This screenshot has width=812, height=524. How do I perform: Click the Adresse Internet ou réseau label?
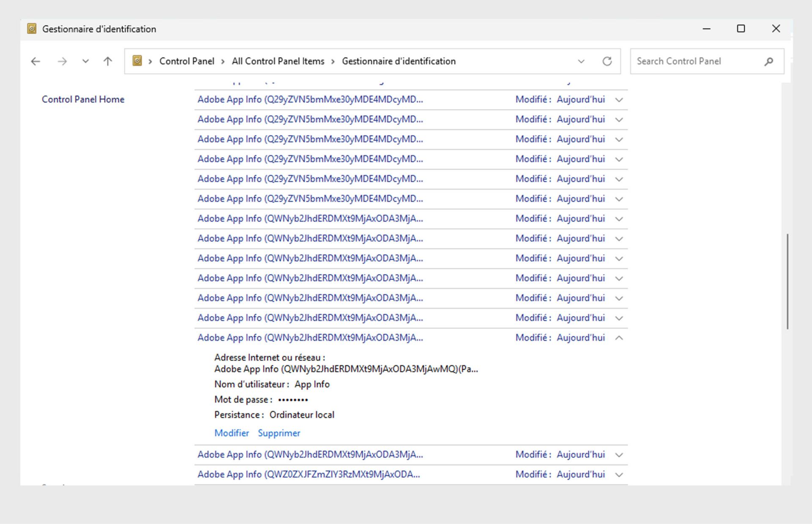270,358
